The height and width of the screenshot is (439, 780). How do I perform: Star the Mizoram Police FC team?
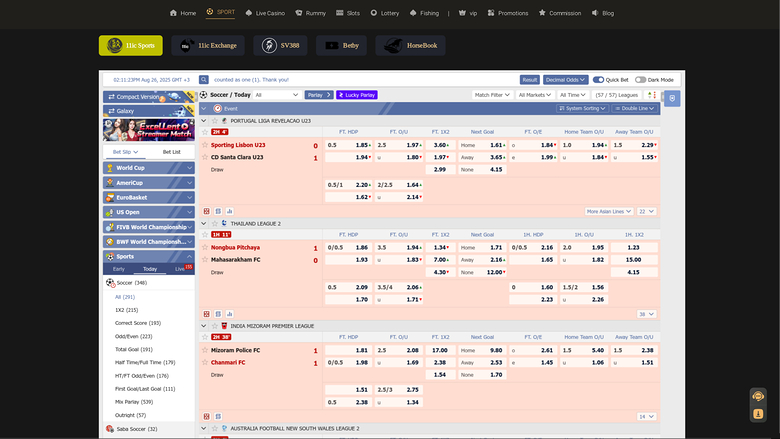(x=205, y=350)
